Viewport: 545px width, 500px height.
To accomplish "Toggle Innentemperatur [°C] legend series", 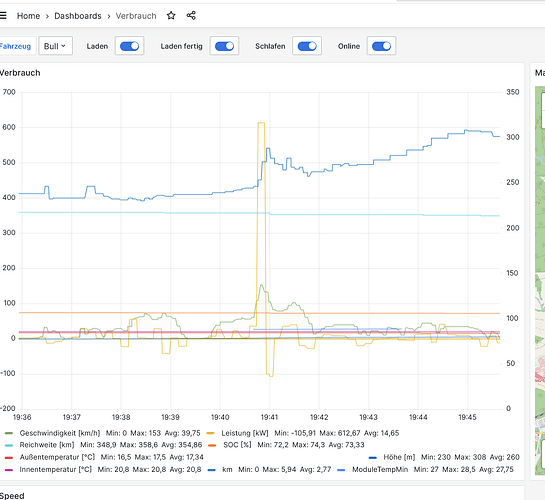I will pos(56,469).
